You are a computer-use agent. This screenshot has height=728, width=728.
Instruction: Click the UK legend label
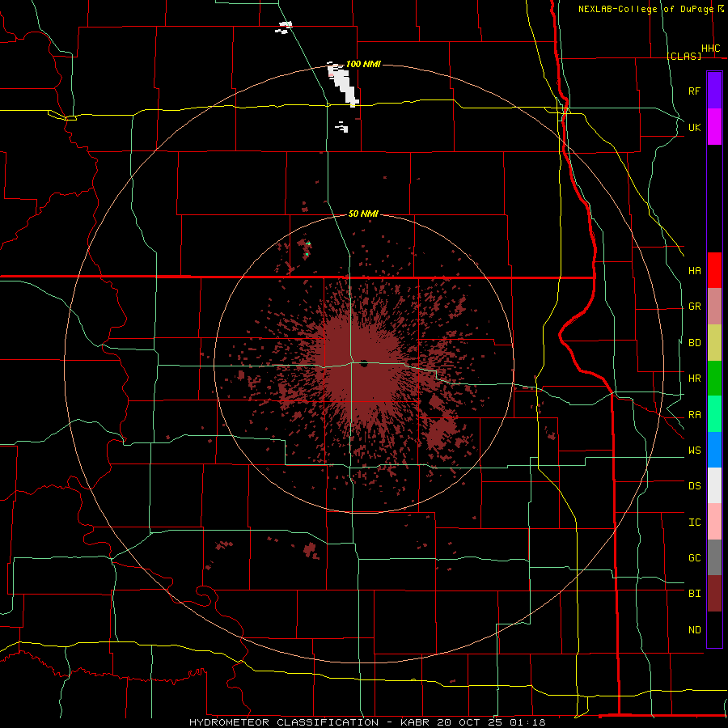point(695,127)
